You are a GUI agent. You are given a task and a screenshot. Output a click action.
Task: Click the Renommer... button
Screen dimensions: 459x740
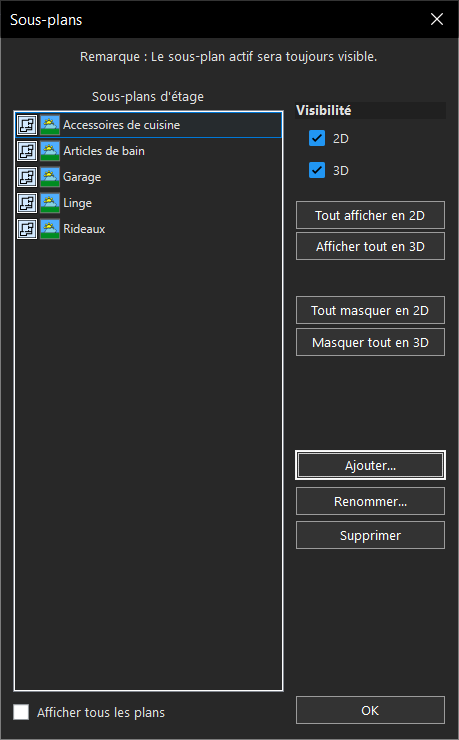370,501
